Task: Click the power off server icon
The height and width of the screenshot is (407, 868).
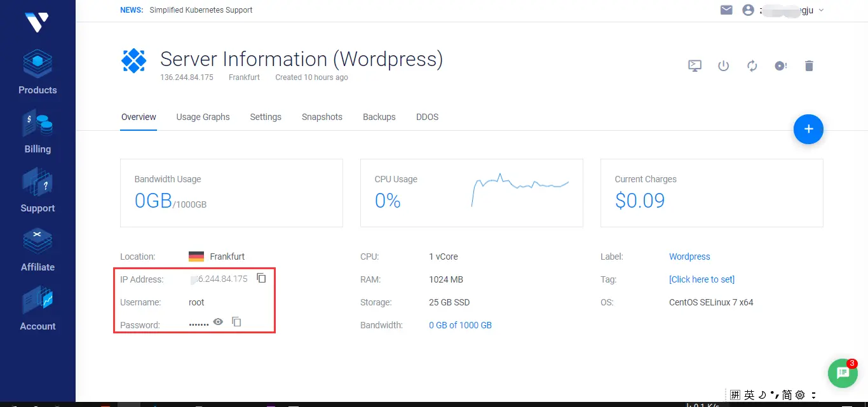Action: point(723,65)
